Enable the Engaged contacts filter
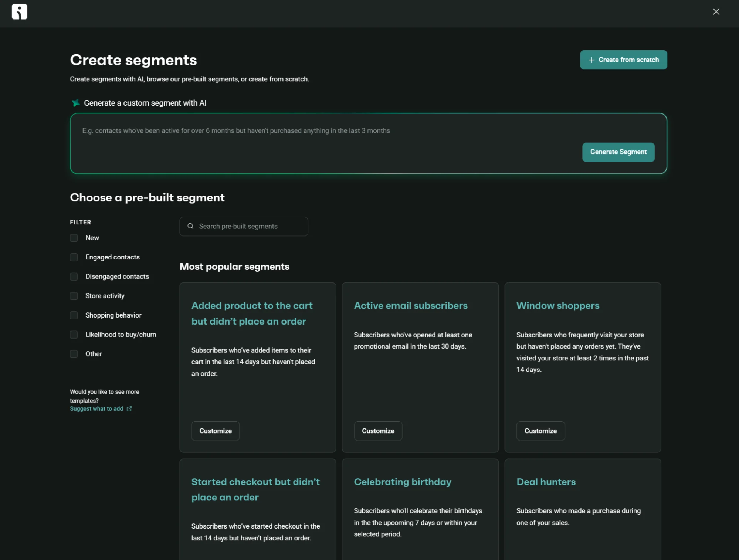The width and height of the screenshot is (739, 560). point(74,257)
